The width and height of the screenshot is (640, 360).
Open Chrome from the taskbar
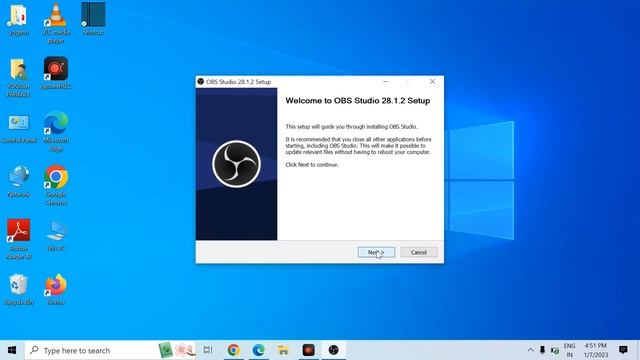coord(233,350)
